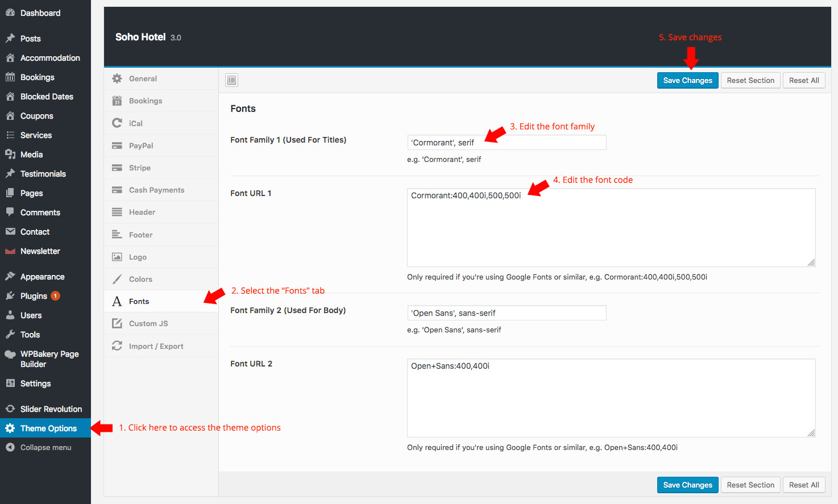Switch to the PayPal tab
Viewport: 838px width, 504px height.
141,145
